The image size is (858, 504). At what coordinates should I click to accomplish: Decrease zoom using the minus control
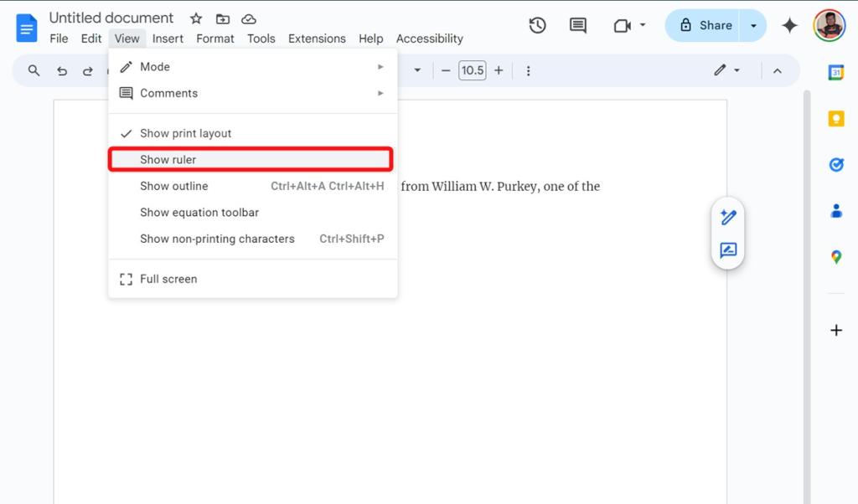pyautogui.click(x=447, y=70)
